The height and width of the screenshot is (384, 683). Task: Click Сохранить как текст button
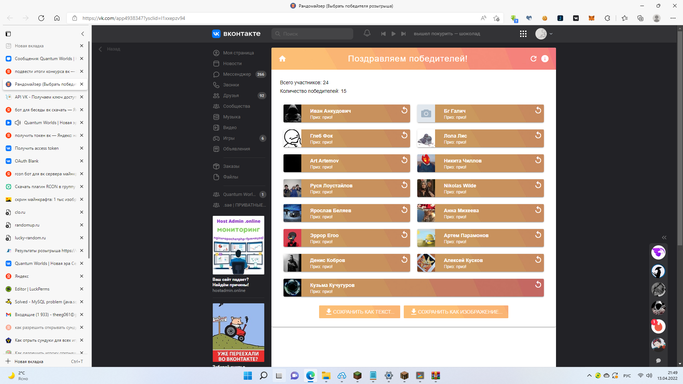(359, 312)
